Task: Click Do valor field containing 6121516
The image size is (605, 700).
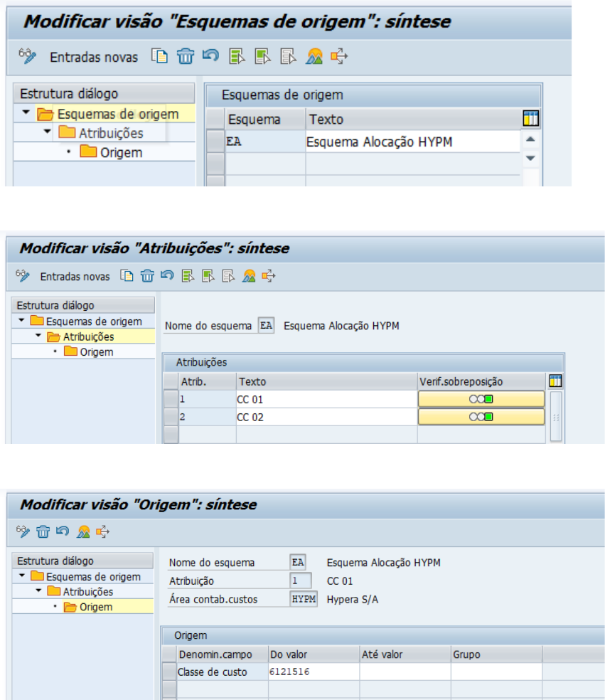Action: click(x=313, y=672)
